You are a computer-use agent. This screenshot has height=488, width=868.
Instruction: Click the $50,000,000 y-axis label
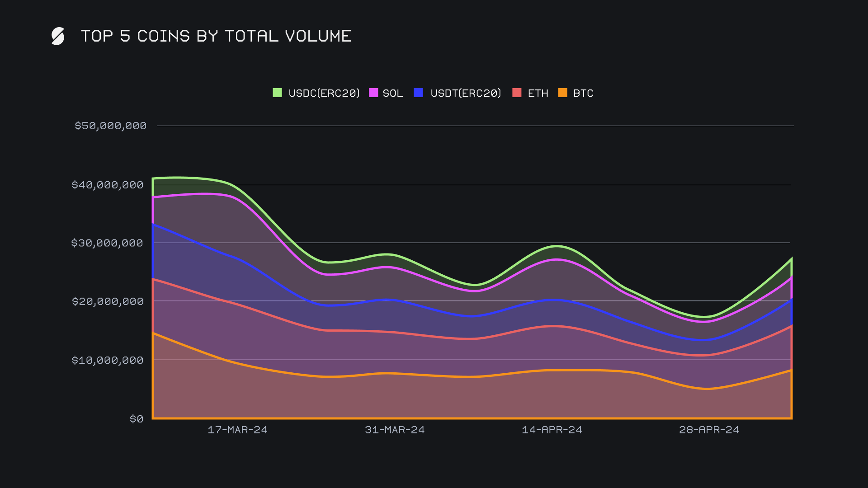point(110,126)
